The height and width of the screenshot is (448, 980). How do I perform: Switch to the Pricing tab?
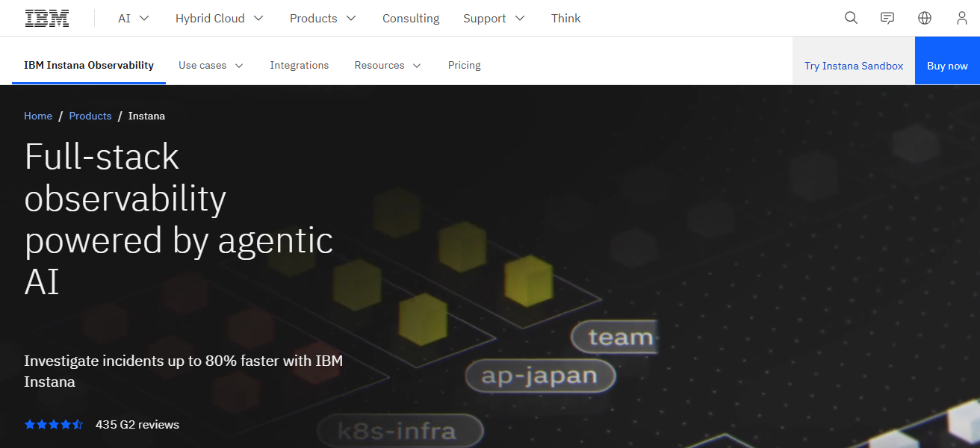[464, 66]
